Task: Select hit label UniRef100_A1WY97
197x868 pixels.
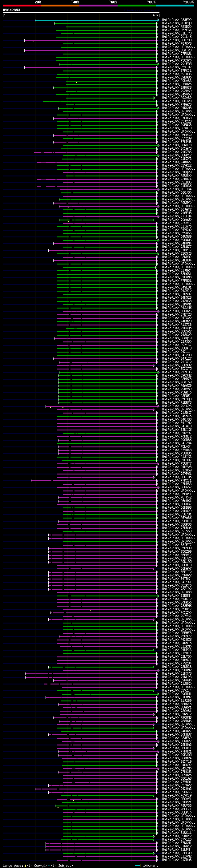Action: (177, 433)
